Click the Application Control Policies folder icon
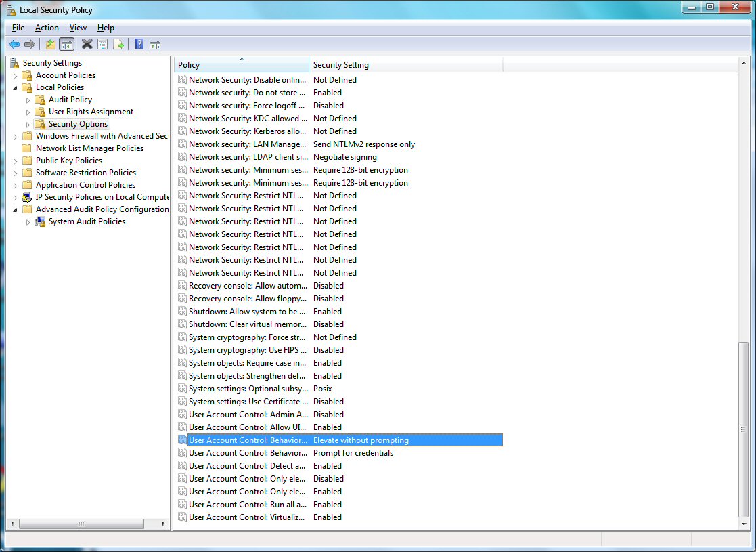Image resolution: width=756 pixels, height=552 pixels. pyautogui.click(x=28, y=185)
